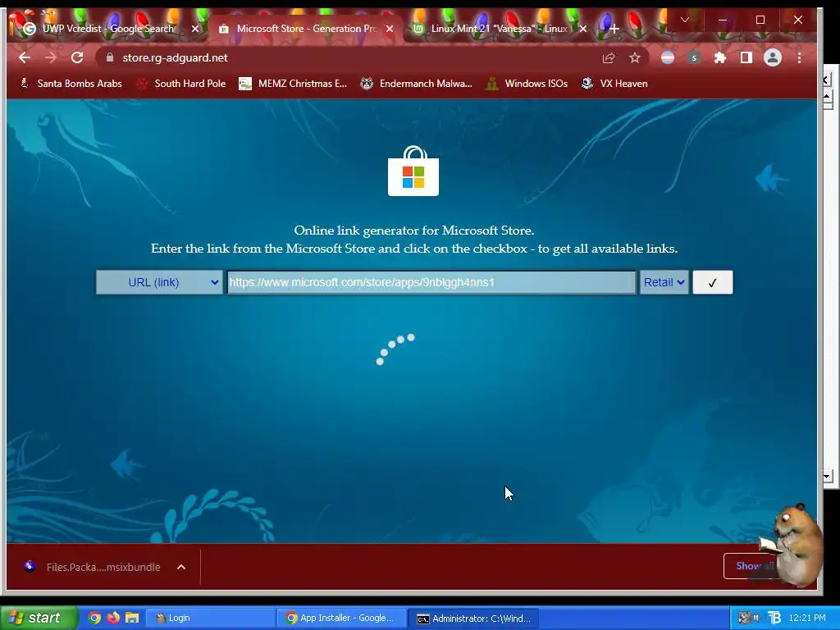Screen dimensions: 840x630
Task: Close the Microsoft Store Generation tab
Action: [390, 29]
